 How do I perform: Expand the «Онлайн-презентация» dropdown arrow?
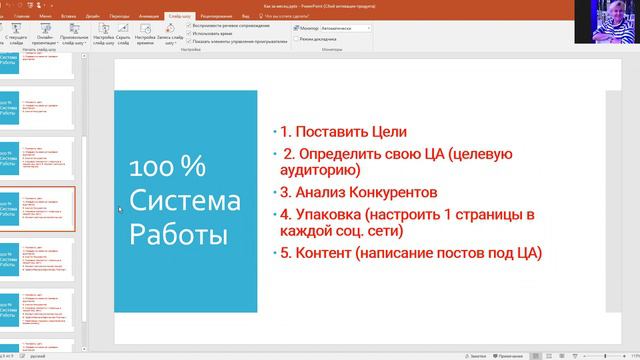tap(58, 43)
